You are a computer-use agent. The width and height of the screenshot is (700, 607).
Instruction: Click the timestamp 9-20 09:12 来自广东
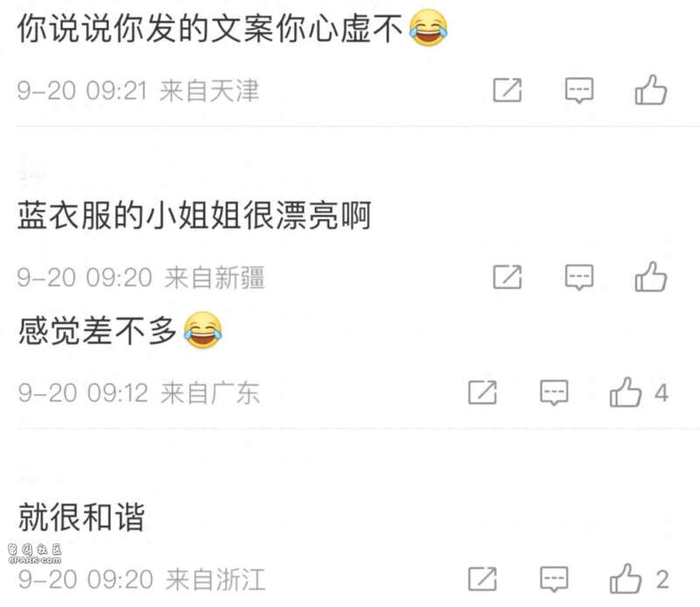point(138,393)
